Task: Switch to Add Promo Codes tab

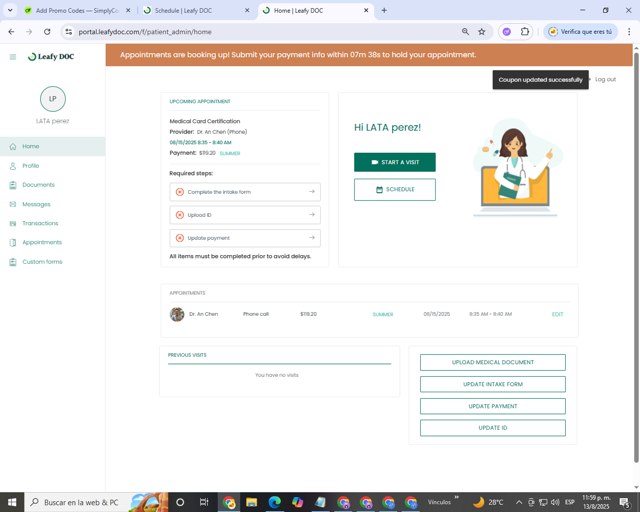Action: (77, 11)
